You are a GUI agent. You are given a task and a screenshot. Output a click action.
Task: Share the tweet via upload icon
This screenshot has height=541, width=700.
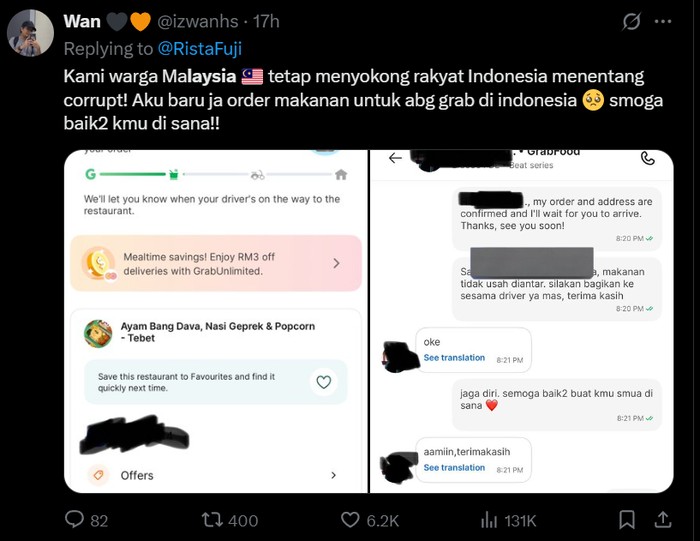click(663, 520)
